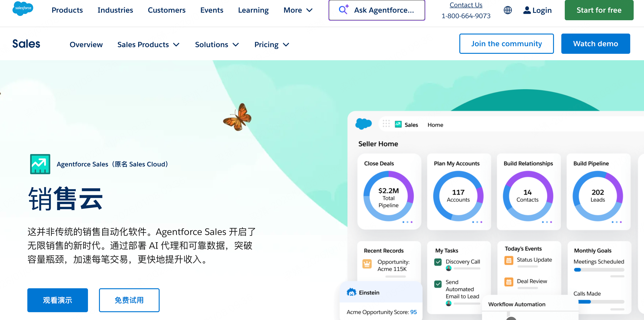
Task: Expand Sales Products dropdown
Action: click(x=149, y=45)
